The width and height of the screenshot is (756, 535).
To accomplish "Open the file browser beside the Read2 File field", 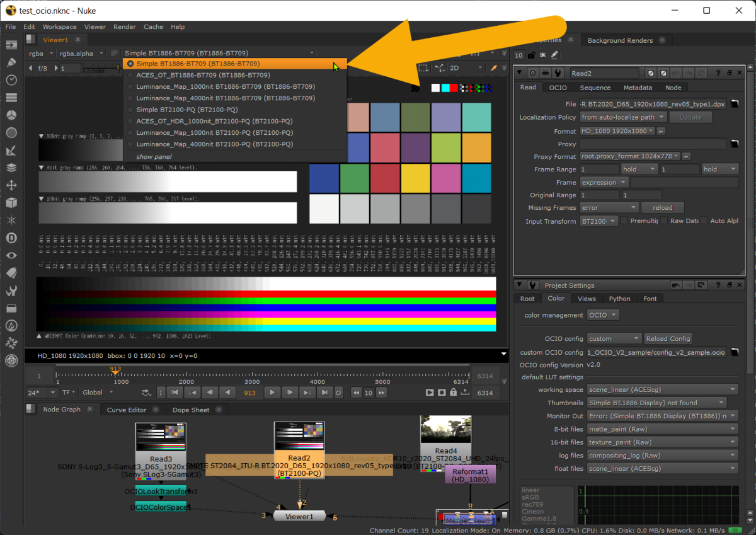I will pos(735,103).
